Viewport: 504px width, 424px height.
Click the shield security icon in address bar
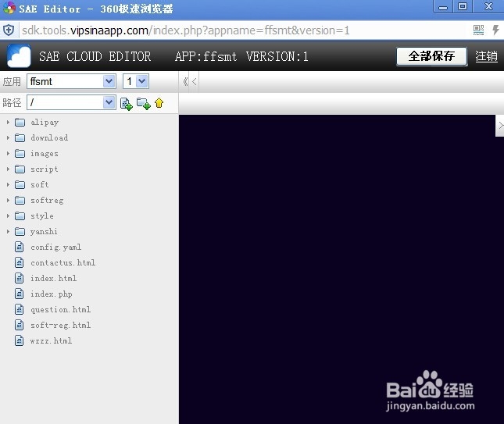[x=9, y=30]
